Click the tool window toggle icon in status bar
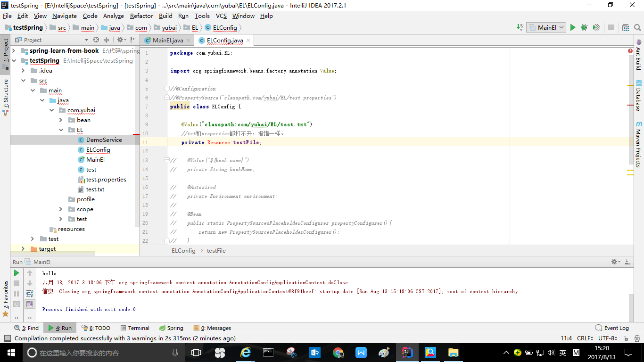The image size is (644, 362). (7, 338)
